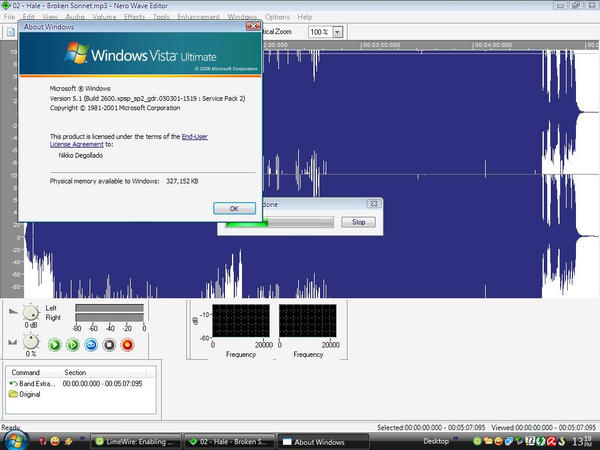Click the Section column header
Image resolution: width=600 pixels, height=450 pixels.
click(103, 372)
